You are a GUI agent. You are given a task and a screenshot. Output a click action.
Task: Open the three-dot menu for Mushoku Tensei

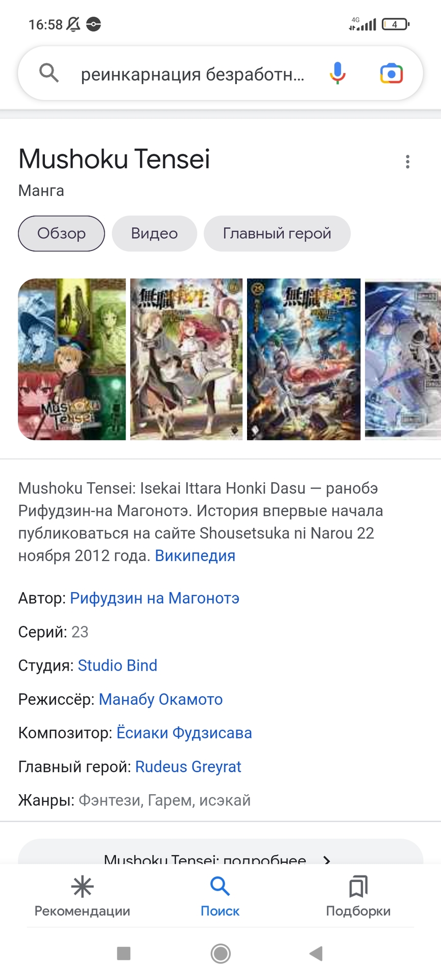coord(407,162)
